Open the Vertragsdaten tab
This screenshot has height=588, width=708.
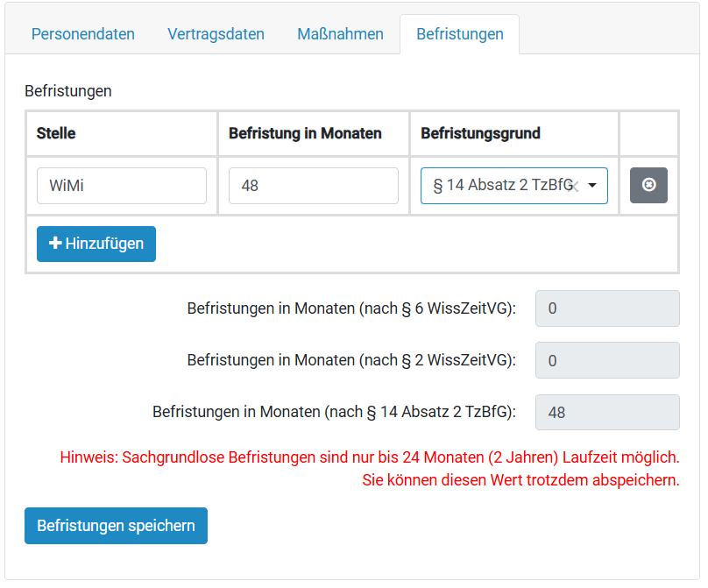click(x=216, y=34)
